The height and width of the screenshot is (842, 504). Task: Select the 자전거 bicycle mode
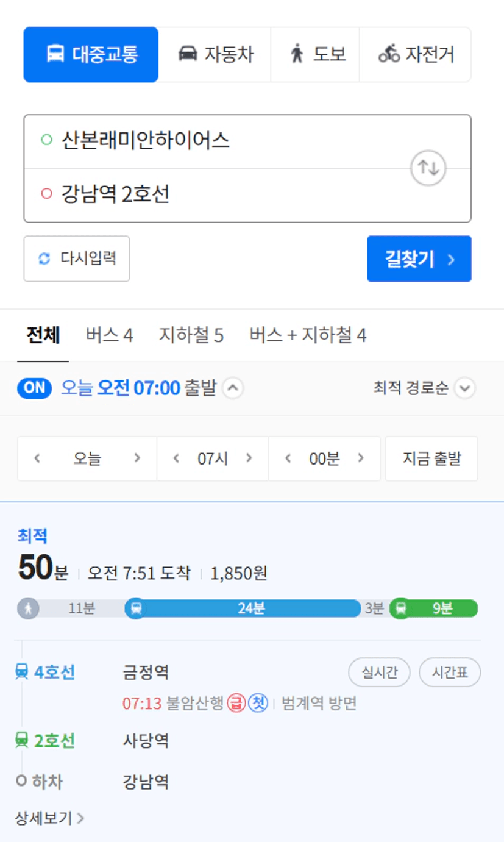[x=416, y=54]
